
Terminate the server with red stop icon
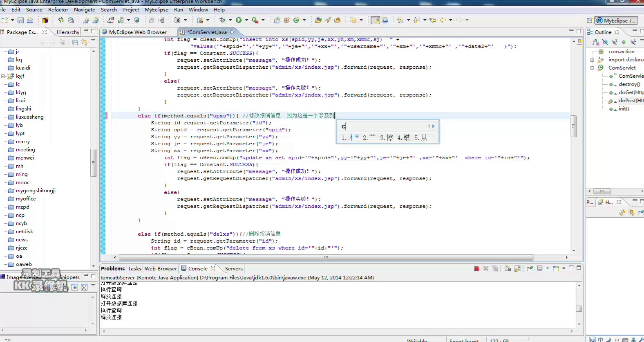point(476,268)
